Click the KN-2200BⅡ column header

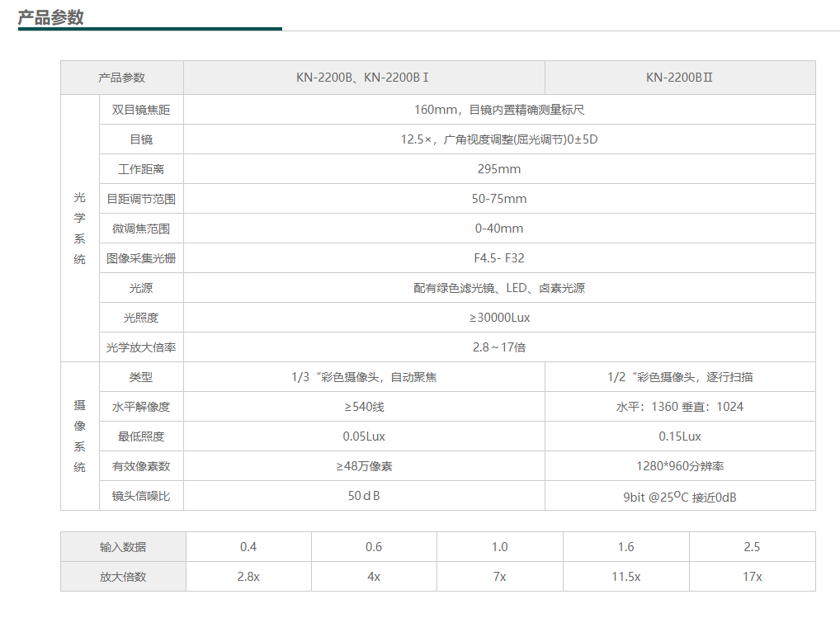click(679, 78)
